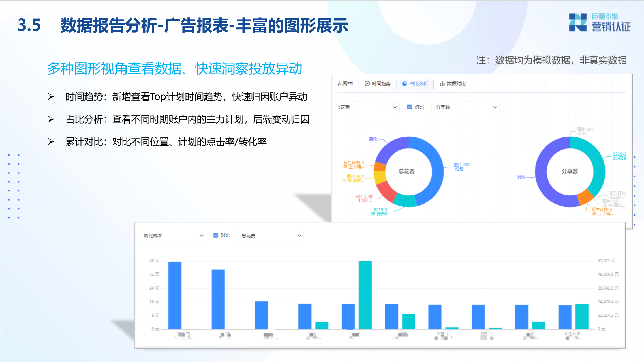The image size is (644, 362).
Task: Click the pie chart icon on 占比分析
Action: (x=405, y=84)
